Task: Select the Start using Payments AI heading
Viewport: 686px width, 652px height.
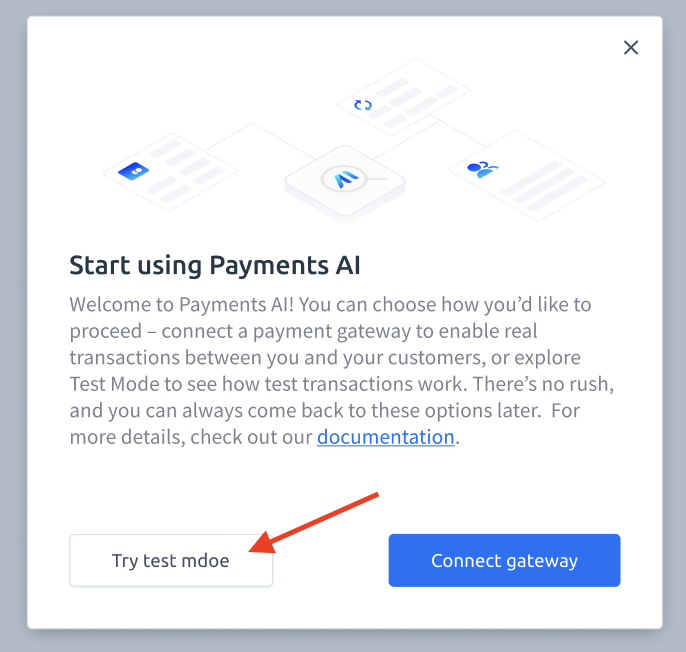Action: pos(215,265)
